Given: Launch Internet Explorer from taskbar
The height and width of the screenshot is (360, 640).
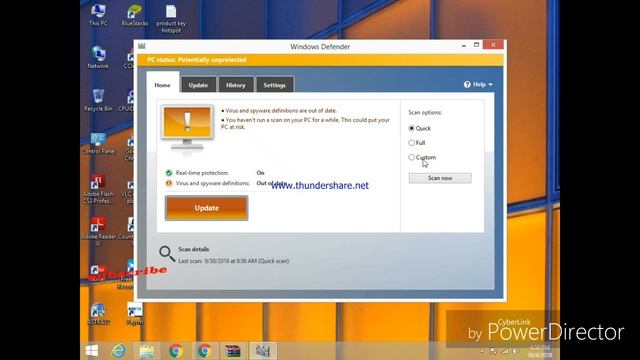Looking at the screenshot, I should click(119, 351).
